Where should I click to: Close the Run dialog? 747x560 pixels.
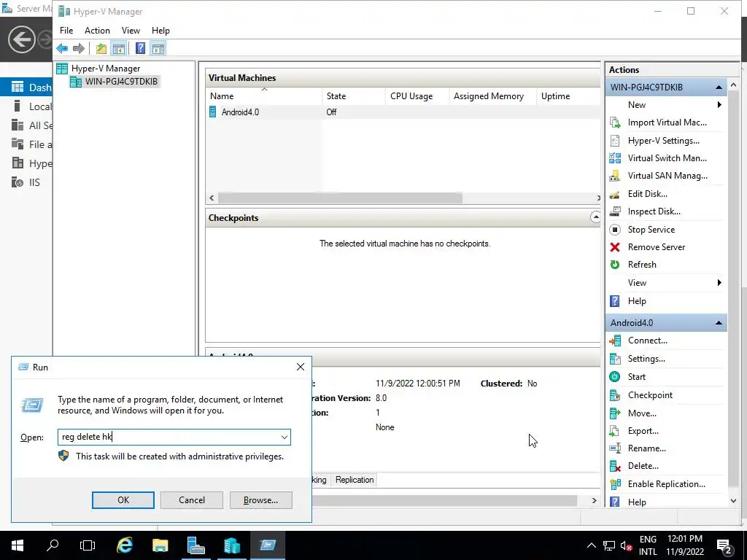click(300, 367)
